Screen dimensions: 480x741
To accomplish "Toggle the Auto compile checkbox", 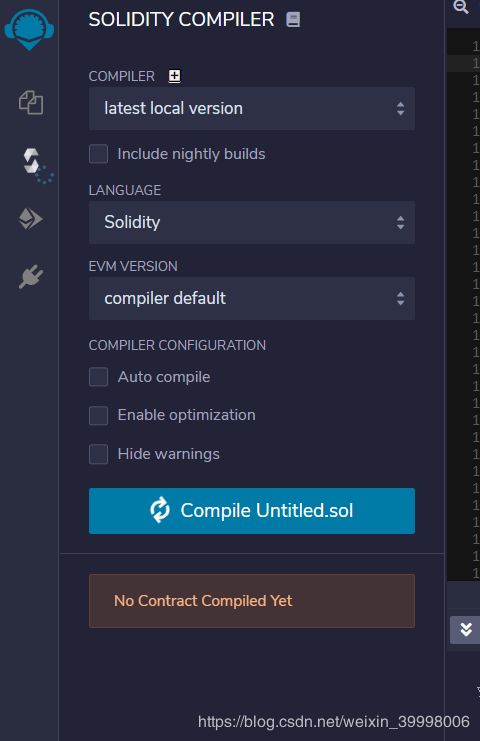I will point(98,377).
